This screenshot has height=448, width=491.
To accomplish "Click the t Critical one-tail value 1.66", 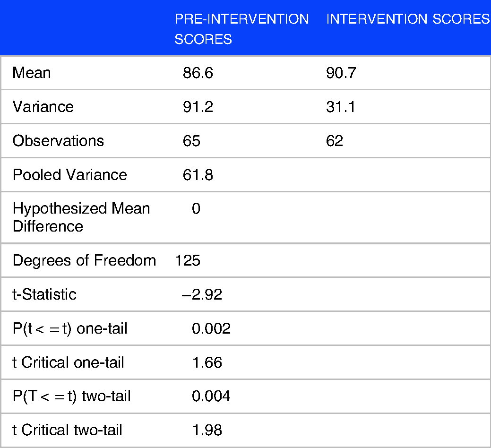I will click(207, 362).
